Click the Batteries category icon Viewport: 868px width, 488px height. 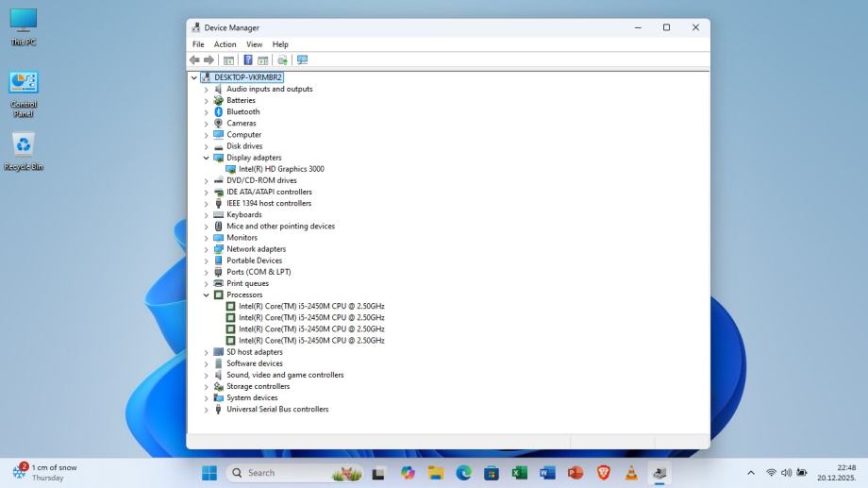pos(219,100)
